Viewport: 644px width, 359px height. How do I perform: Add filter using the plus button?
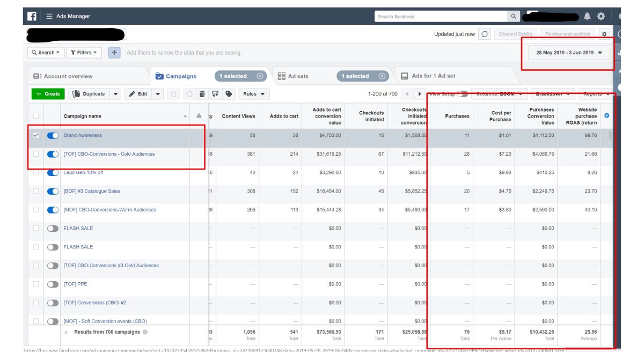(114, 53)
